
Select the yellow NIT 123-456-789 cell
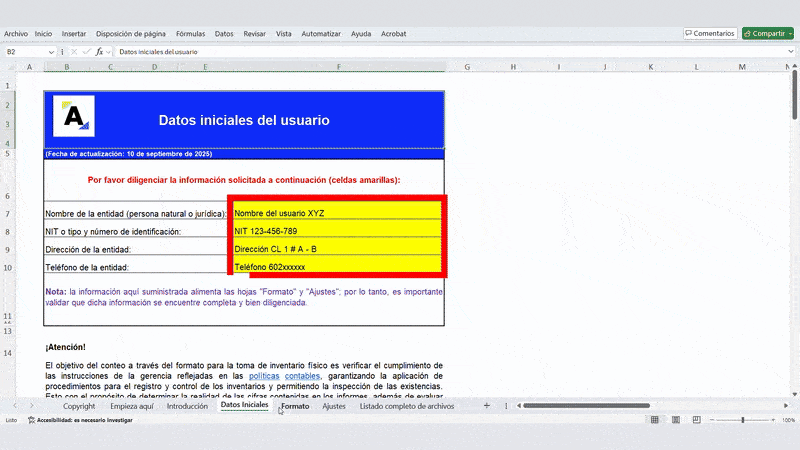pyautogui.click(x=337, y=231)
